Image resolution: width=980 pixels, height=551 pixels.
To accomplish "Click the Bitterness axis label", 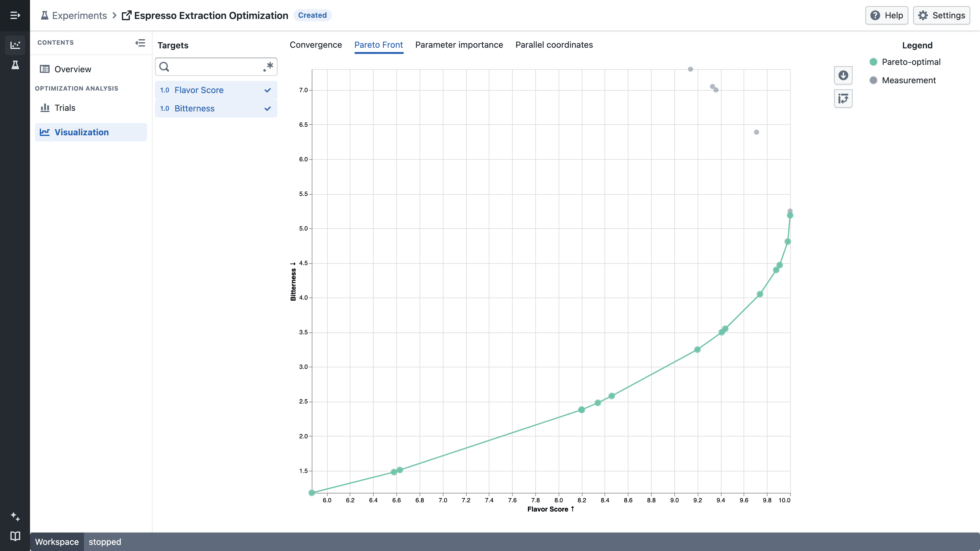I will click(293, 281).
